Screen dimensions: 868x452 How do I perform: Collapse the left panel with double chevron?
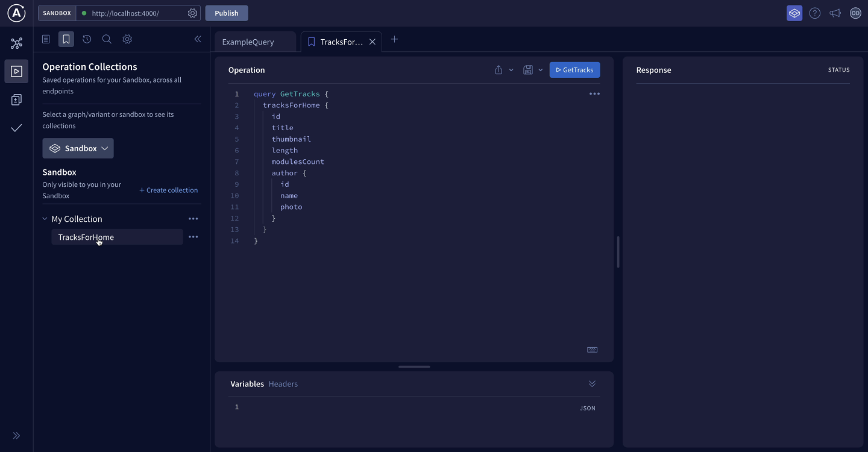tap(198, 39)
